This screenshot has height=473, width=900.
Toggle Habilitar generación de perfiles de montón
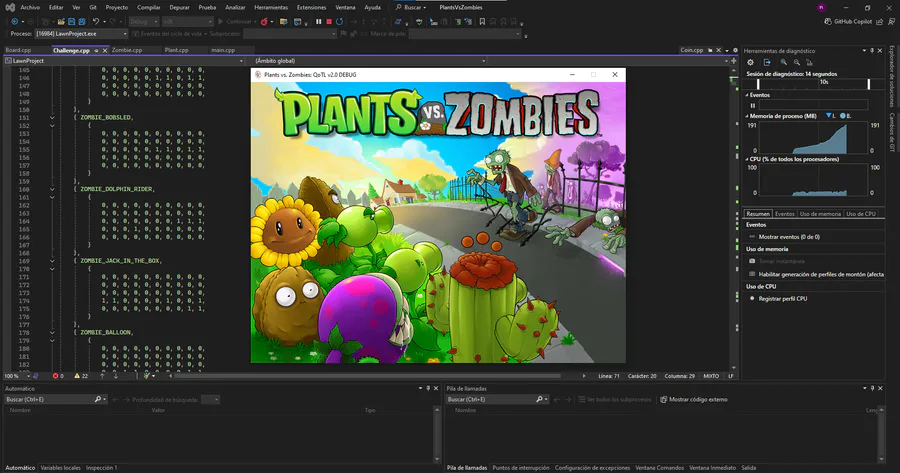click(x=816, y=274)
